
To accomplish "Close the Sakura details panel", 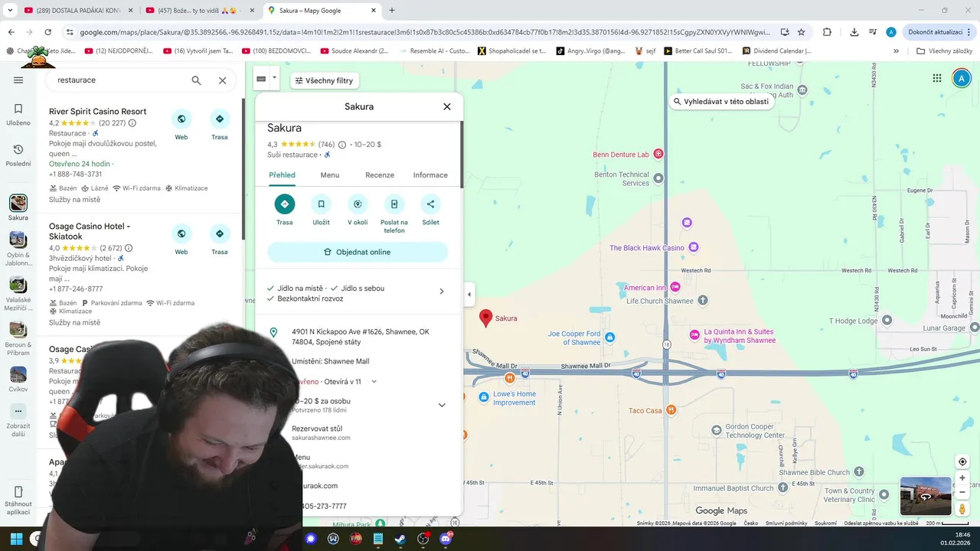I will click(x=447, y=106).
